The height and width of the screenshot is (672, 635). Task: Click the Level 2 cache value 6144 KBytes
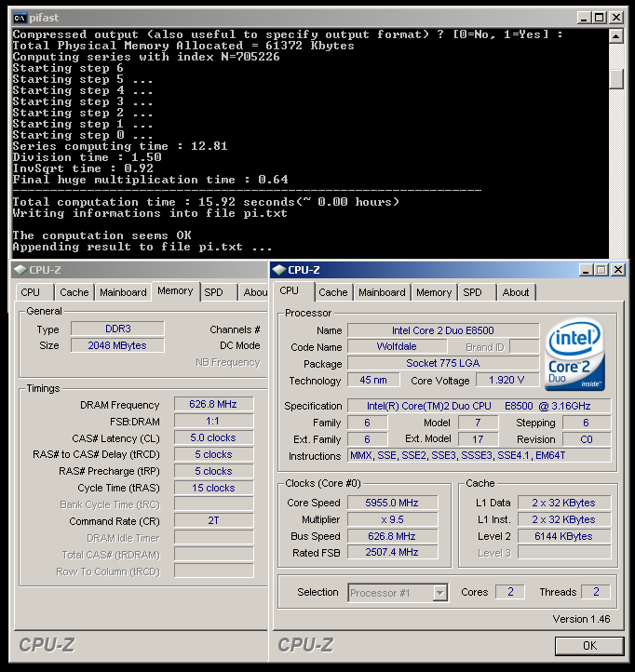pos(564,536)
